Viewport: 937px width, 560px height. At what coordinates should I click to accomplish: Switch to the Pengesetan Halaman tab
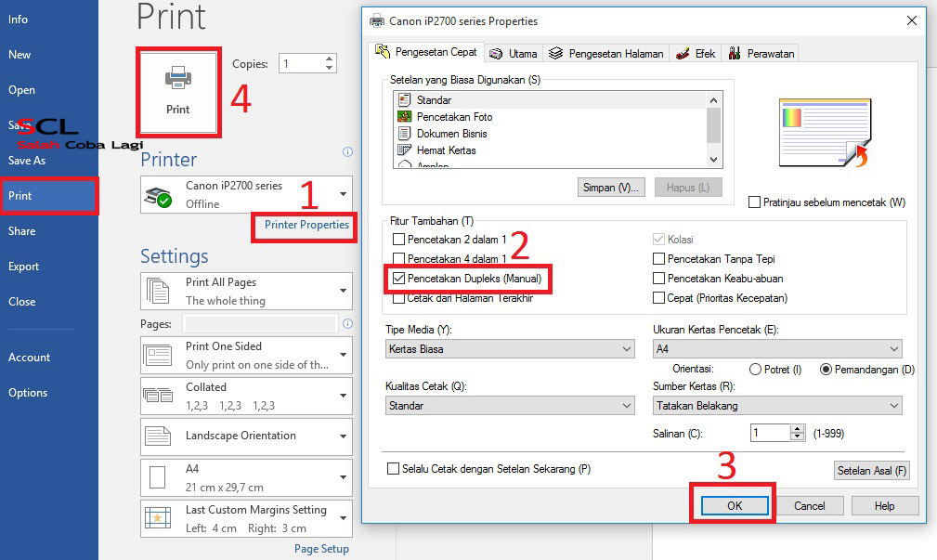(x=606, y=54)
